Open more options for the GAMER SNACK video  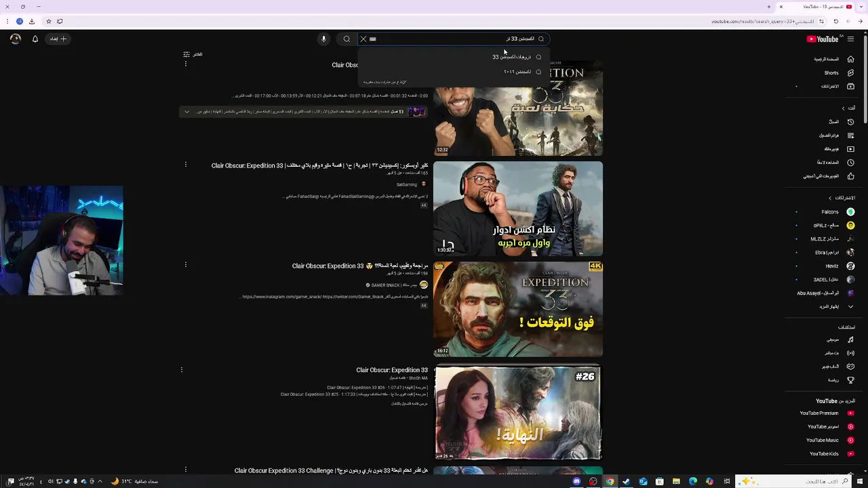185,265
